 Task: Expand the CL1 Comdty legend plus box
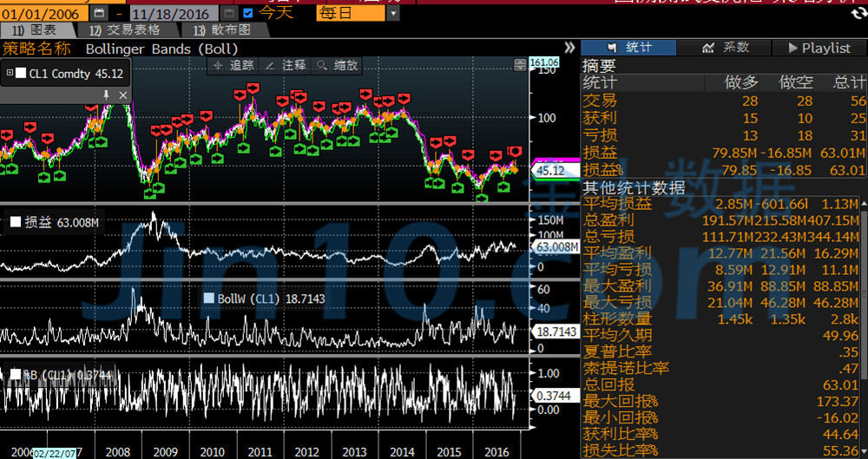point(10,74)
